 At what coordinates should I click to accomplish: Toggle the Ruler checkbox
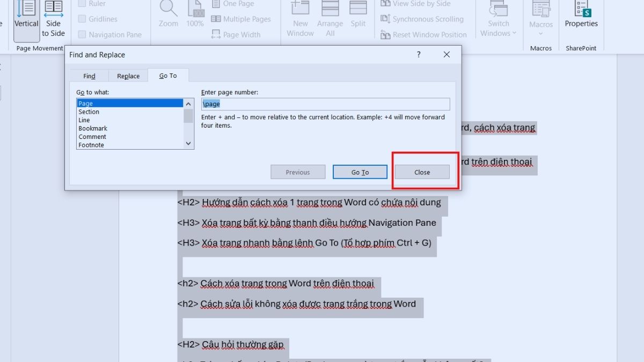click(82, 3)
